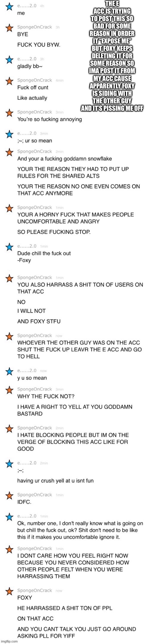
Task: Click blue star next to ";~; ur so mean"
Action: click(x=10, y=135)
